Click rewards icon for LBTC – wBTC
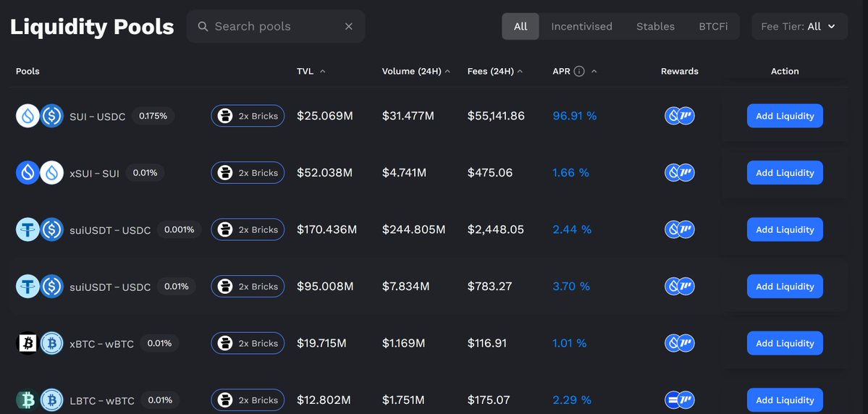868x414 pixels. coord(679,400)
